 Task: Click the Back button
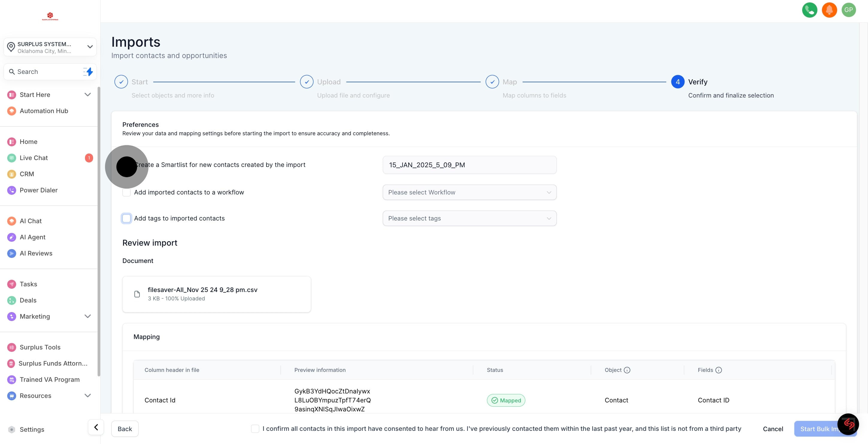point(125,428)
